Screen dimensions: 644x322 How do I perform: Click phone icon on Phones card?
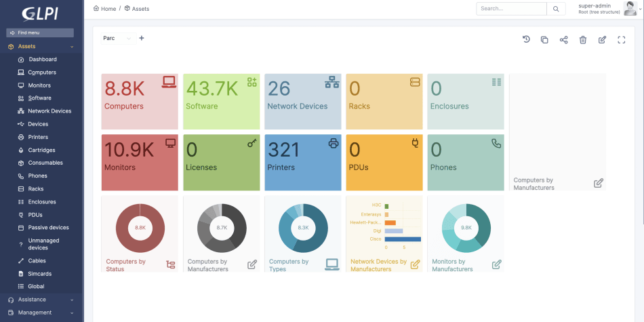click(496, 143)
